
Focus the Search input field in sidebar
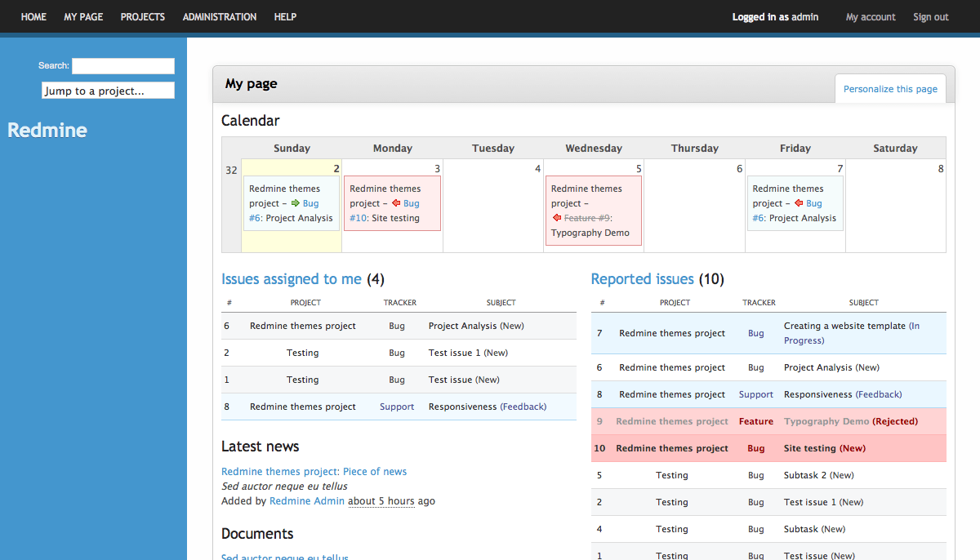pyautogui.click(x=122, y=66)
